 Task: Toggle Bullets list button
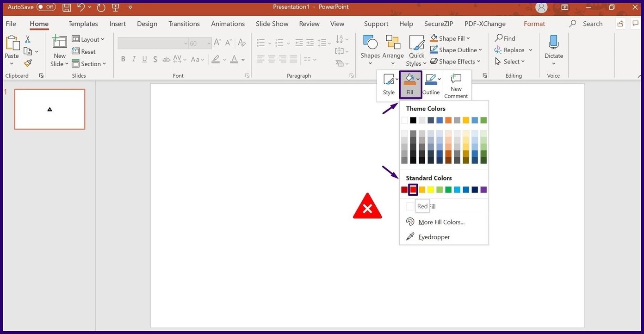(x=261, y=43)
